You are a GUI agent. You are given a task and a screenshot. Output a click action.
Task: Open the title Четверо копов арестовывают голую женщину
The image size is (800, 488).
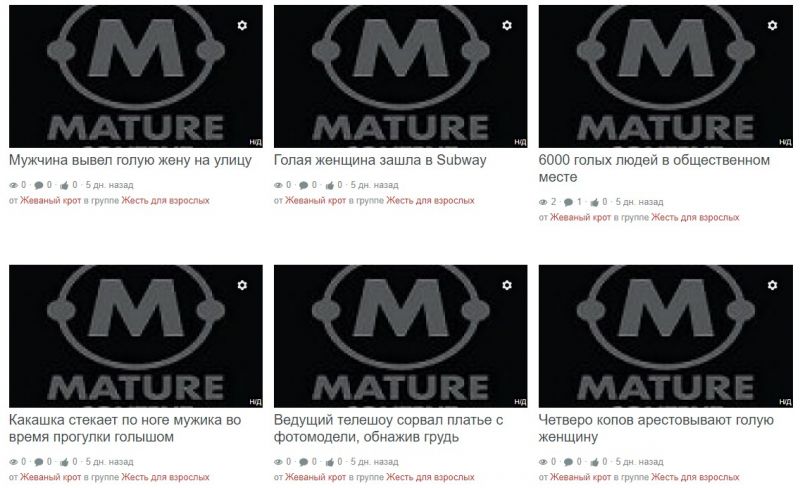656,428
